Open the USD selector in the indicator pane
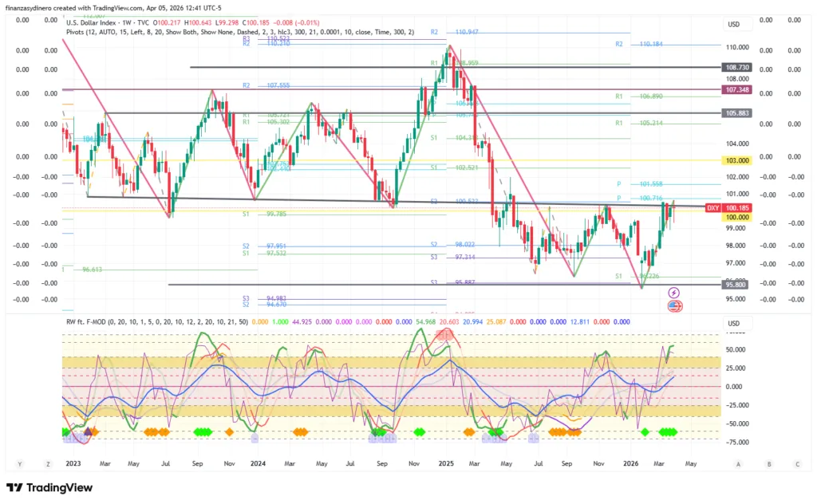Viewport: 817px width, 504px height. [x=735, y=323]
